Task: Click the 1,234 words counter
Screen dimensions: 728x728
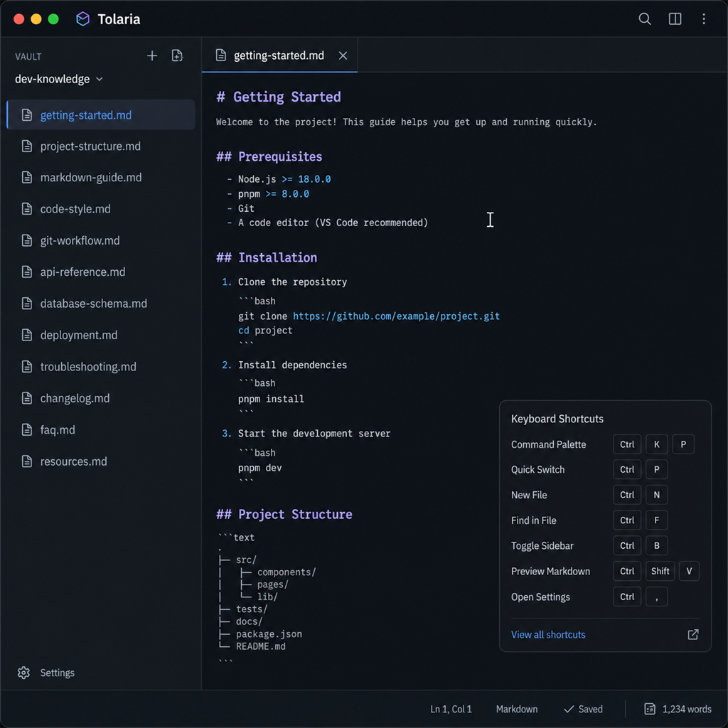Action: (687, 709)
